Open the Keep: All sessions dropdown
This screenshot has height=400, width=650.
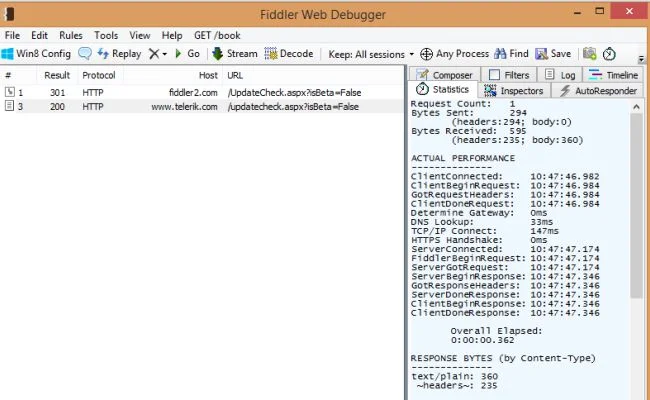(371, 54)
